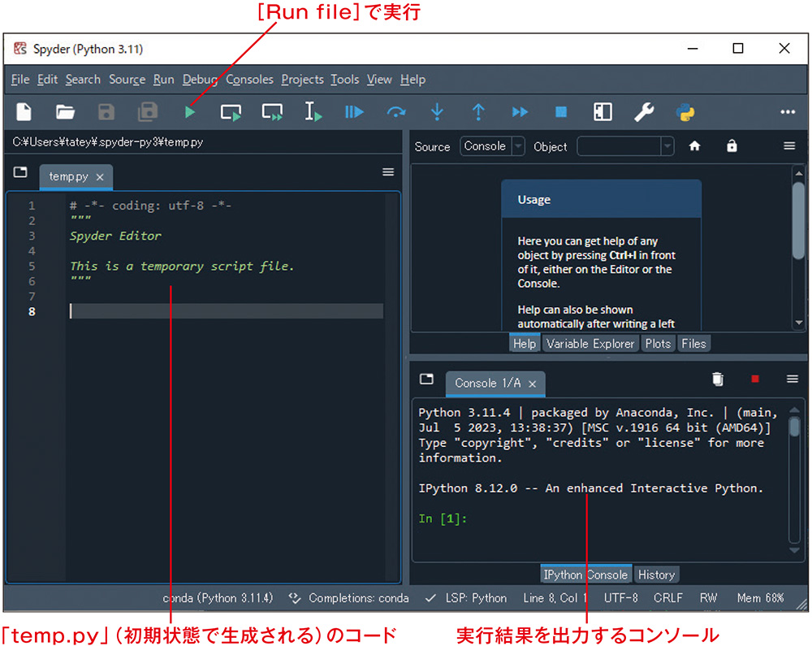Run file with the green play icon
812x646 pixels.
coord(189,112)
